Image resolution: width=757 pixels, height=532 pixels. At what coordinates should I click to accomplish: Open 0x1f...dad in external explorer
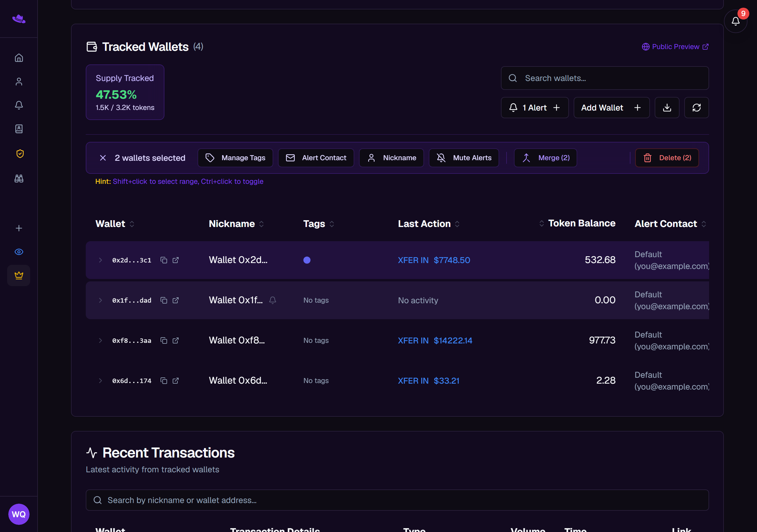(176, 300)
